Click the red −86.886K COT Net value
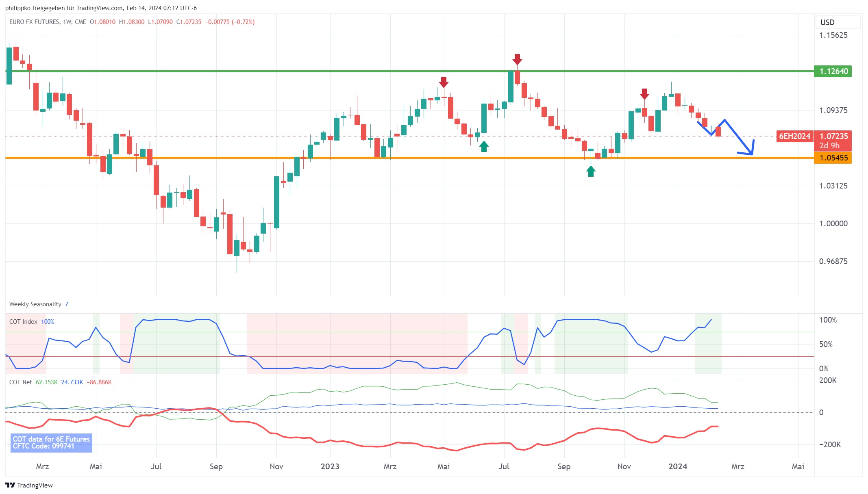The height and width of the screenshot is (494, 868). click(99, 382)
